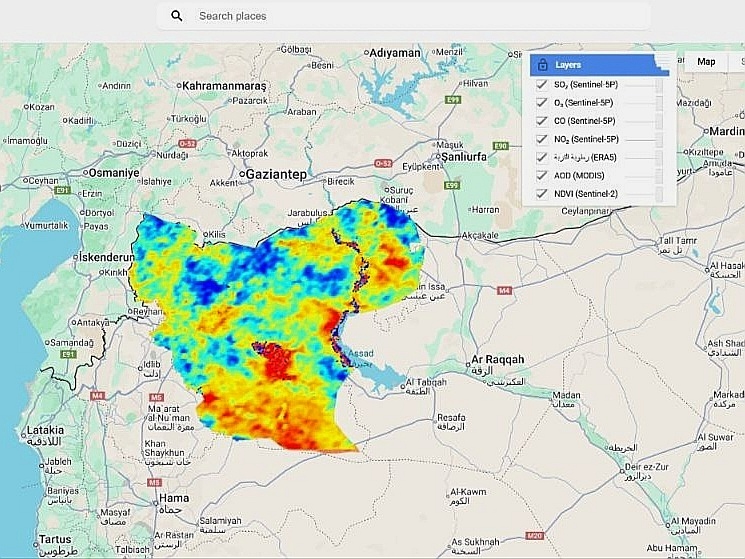Disable the NDVI (Sentinel-2) layer
This screenshot has height=559, width=745.
click(542, 194)
